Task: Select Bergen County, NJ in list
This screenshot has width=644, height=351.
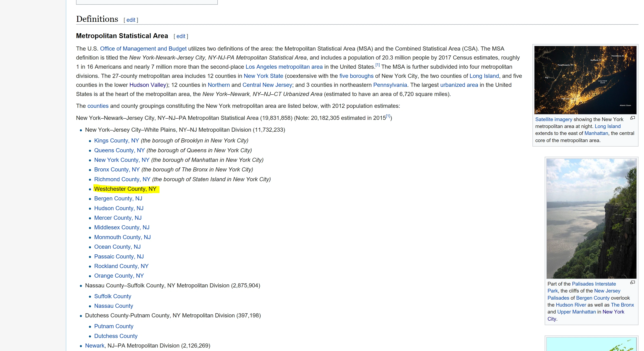Action: [118, 199]
